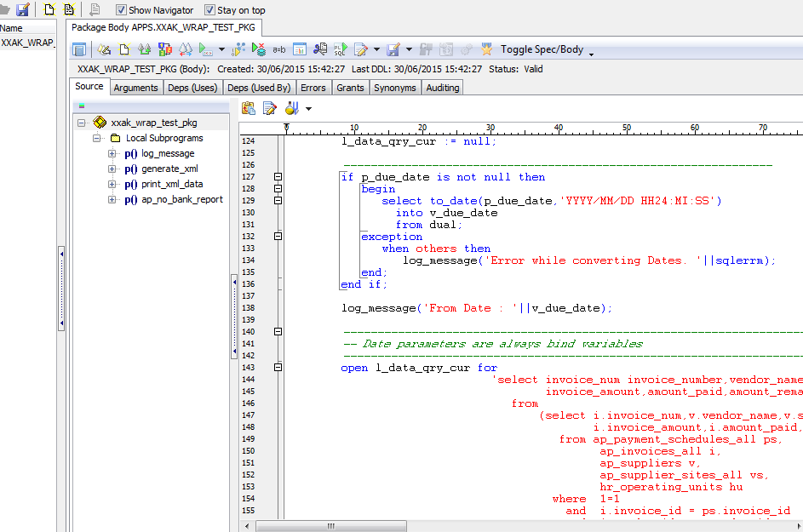Click the Toggle Spec/Body button
Screen dimensions: 803x532
coord(542,49)
